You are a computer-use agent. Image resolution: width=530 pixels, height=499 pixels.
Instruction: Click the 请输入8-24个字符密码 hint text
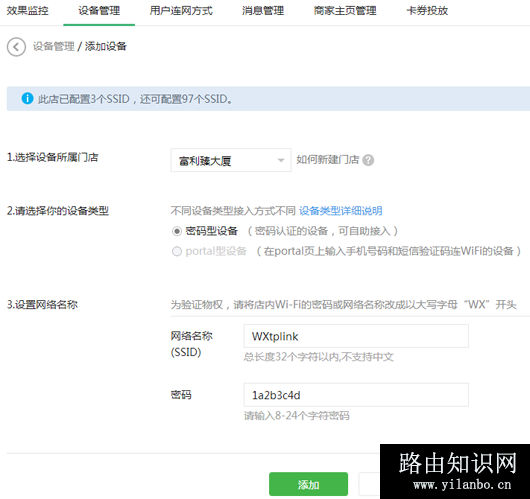click(x=296, y=415)
